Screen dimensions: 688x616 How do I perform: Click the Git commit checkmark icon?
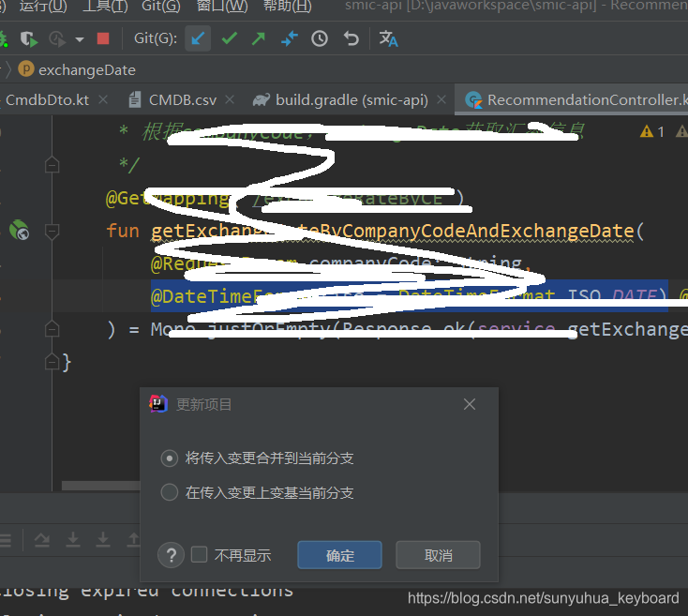click(x=229, y=38)
